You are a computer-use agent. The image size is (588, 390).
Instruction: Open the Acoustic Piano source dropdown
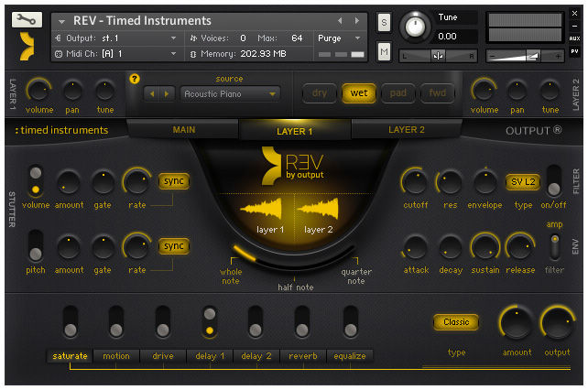(x=230, y=93)
